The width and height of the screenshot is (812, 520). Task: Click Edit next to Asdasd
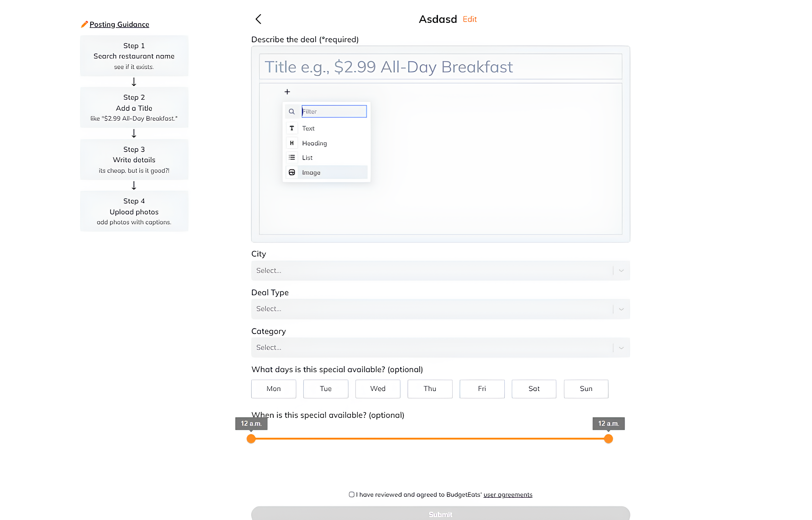[470, 19]
